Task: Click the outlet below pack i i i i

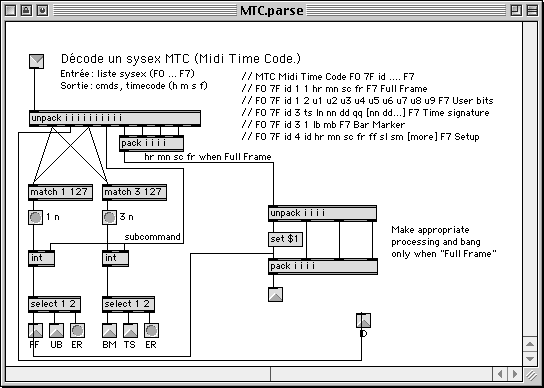Action: pyautogui.click(x=275, y=294)
